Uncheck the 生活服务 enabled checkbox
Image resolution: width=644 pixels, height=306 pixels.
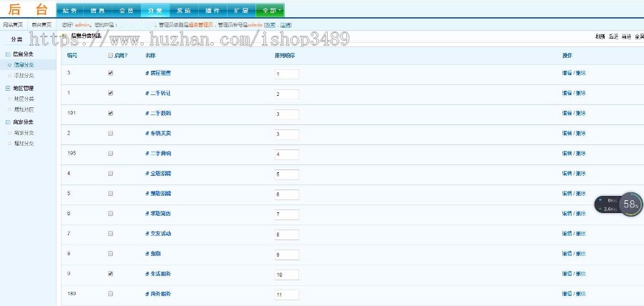coord(110,274)
